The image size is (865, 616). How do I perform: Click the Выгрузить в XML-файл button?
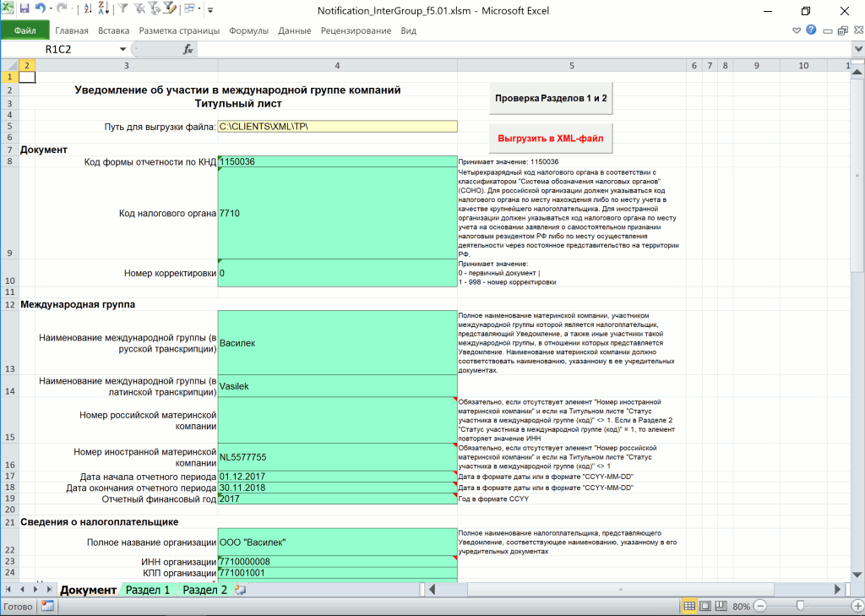tap(551, 138)
